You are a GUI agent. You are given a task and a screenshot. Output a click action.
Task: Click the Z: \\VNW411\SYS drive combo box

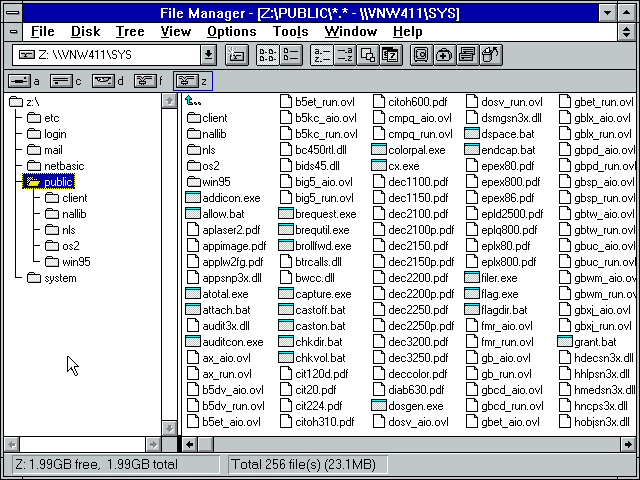[x=107, y=55]
